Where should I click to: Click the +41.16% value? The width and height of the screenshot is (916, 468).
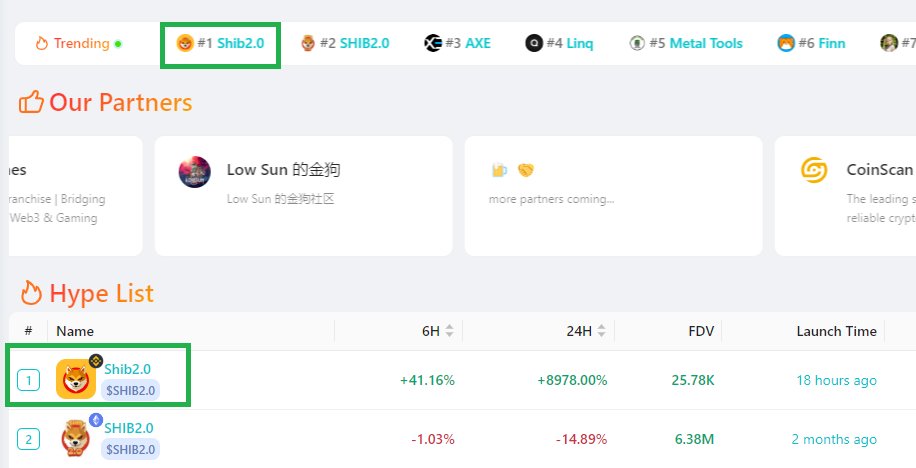[x=427, y=380]
